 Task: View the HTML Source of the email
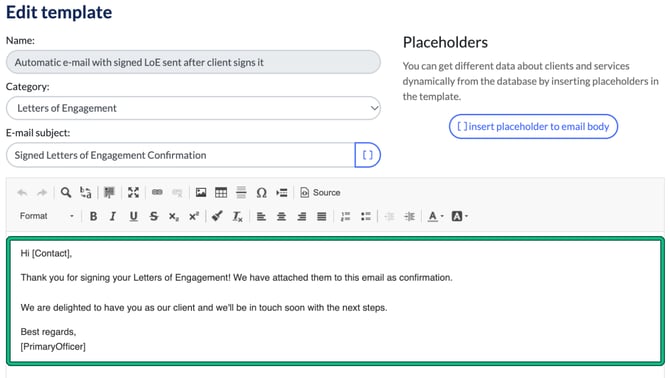[x=320, y=193]
